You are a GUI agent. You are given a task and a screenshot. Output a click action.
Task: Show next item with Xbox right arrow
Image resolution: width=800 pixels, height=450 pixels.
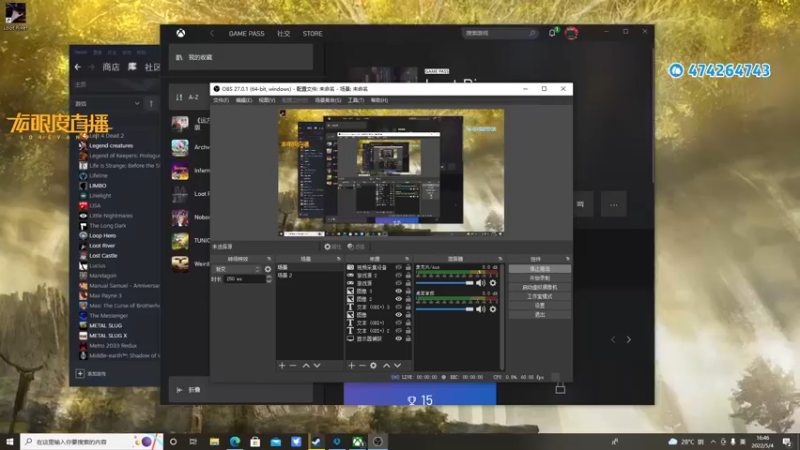629,339
